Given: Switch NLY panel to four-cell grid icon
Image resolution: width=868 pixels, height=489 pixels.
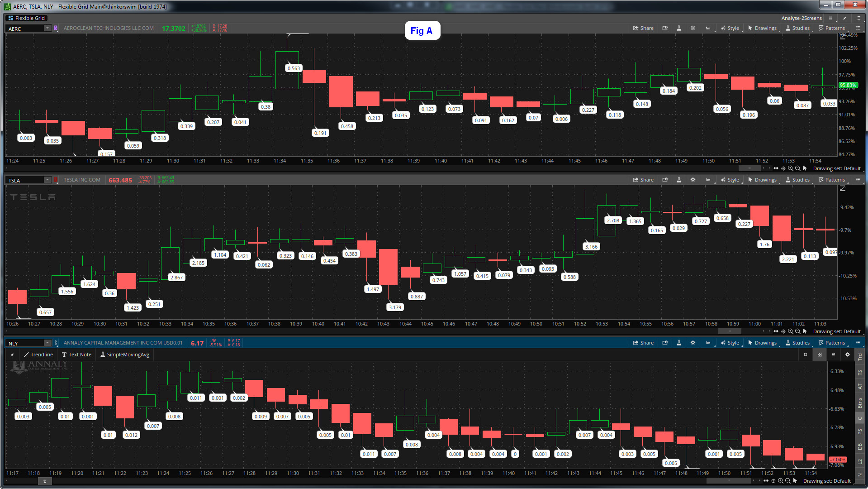Looking at the screenshot, I should (x=819, y=355).
